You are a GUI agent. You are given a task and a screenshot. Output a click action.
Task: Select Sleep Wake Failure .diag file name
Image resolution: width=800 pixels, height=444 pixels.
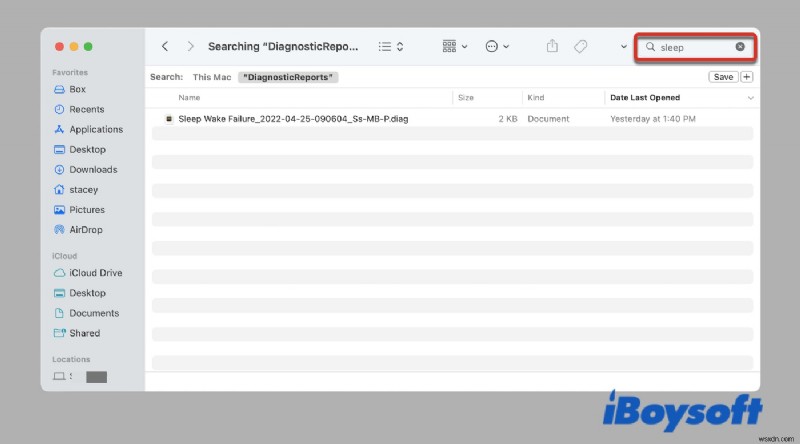(293, 119)
